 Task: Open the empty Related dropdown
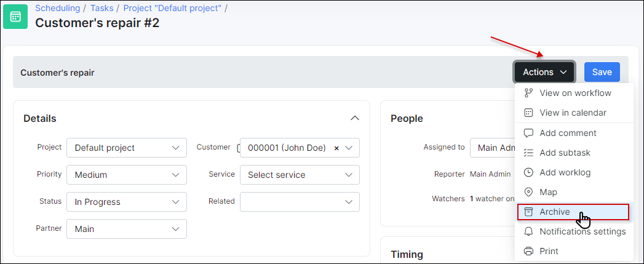coord(300,202)
